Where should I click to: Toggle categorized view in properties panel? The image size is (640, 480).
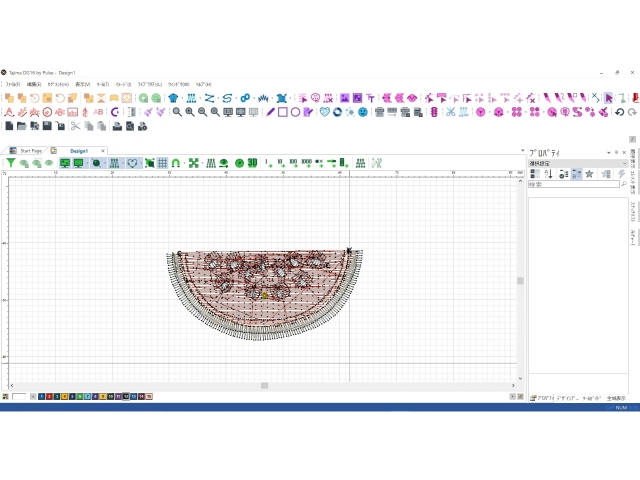click(535, 174)
